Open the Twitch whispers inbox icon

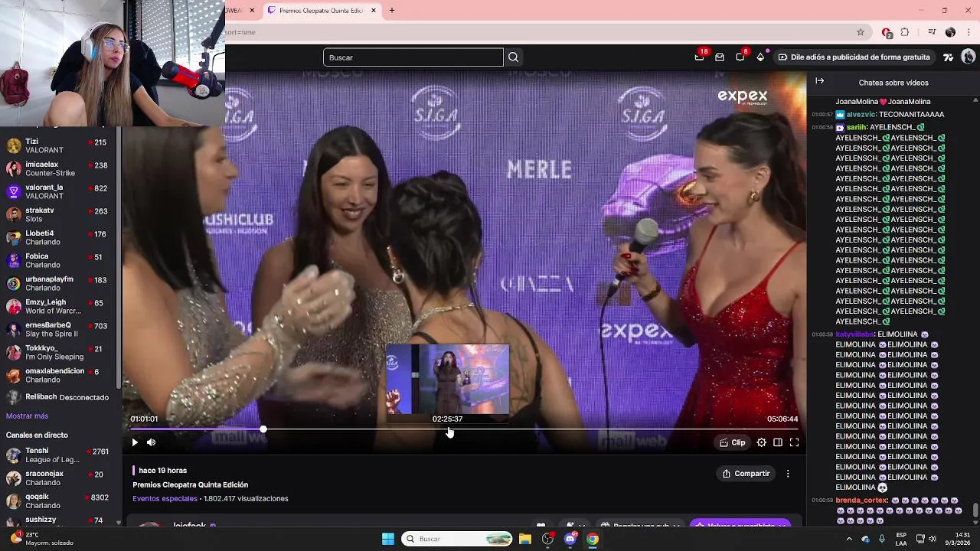click(720, 57)
